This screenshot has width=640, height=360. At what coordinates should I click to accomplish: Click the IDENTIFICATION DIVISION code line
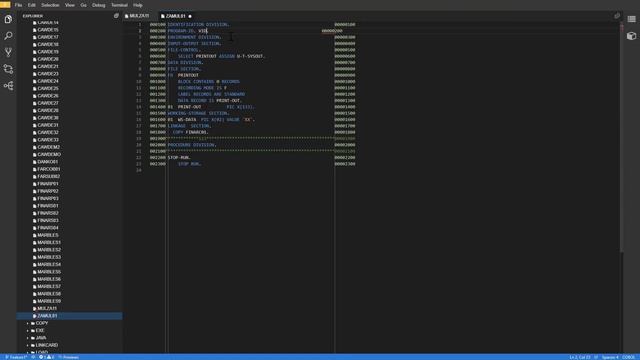coord(198,24)
